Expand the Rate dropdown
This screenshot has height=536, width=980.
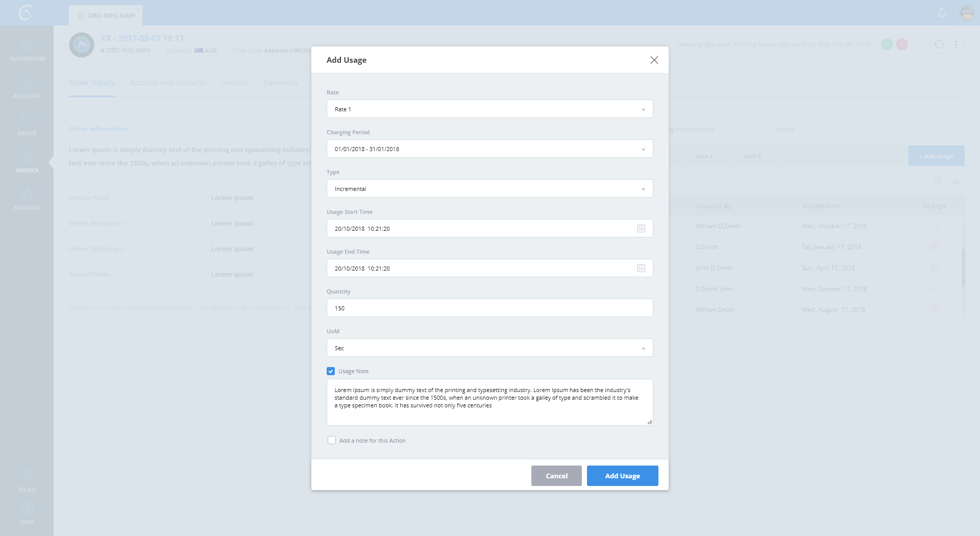tap(489, 109)
